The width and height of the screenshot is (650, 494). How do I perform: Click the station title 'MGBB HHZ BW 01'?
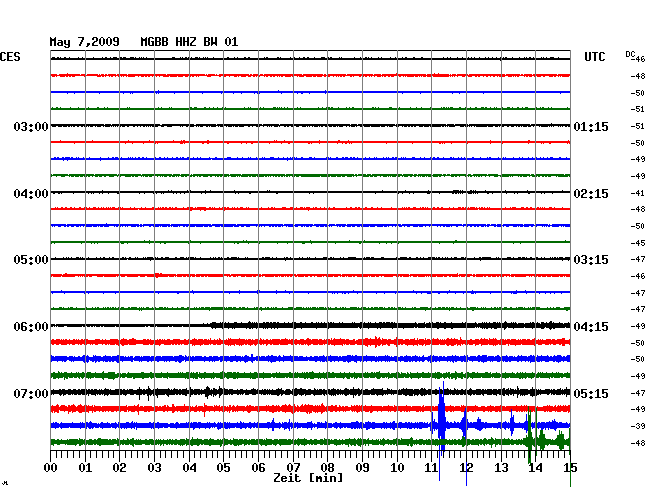pyautogui.click(x=189, y=42)
